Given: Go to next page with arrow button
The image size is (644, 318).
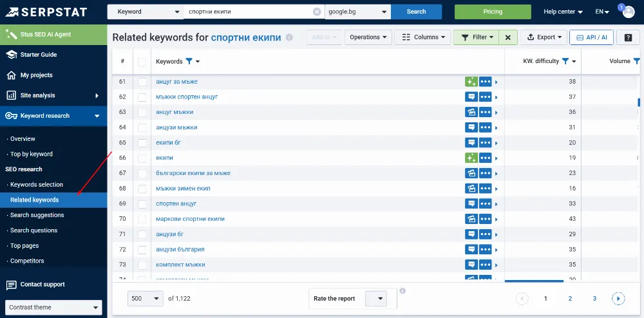Looking at the screenshot, I should tap(618, 298).
